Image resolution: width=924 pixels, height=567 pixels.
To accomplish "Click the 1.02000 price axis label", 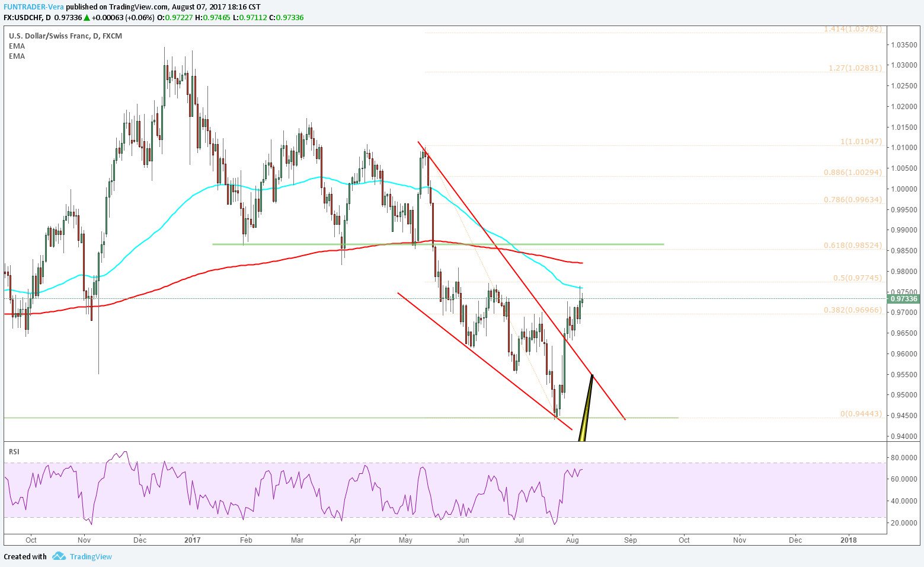I will (904, 107).
